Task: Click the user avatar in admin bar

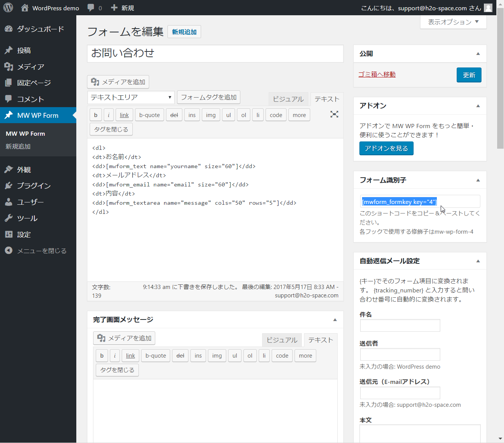Action: [x=488, y=8]
